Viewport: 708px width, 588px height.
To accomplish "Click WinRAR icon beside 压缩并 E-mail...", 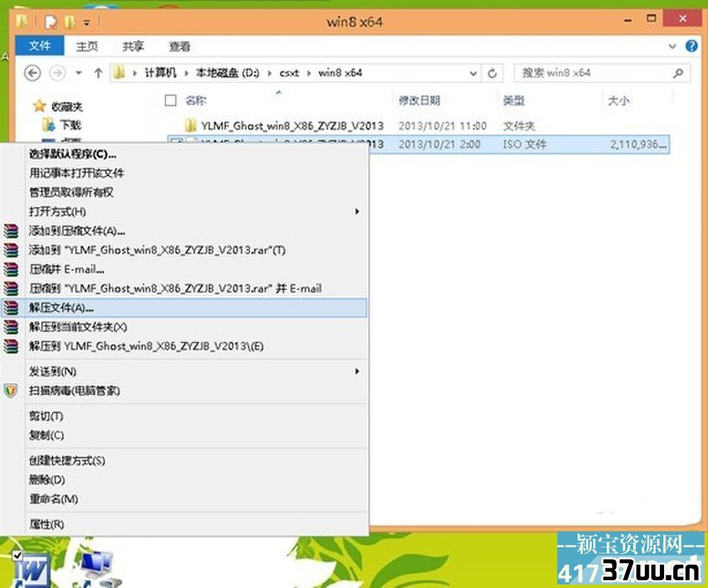I will coord(11,270).
